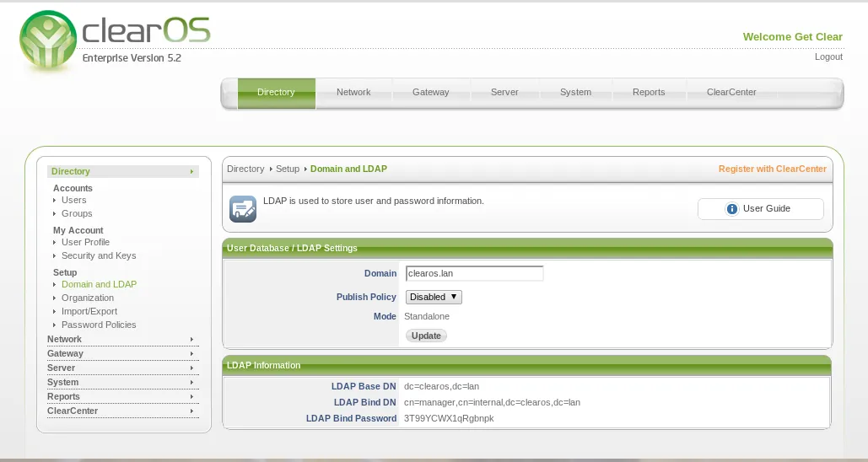This screenshot has width=868, height=462.
Task: Click the Standalone mode value
Action: tap(427, 316)
